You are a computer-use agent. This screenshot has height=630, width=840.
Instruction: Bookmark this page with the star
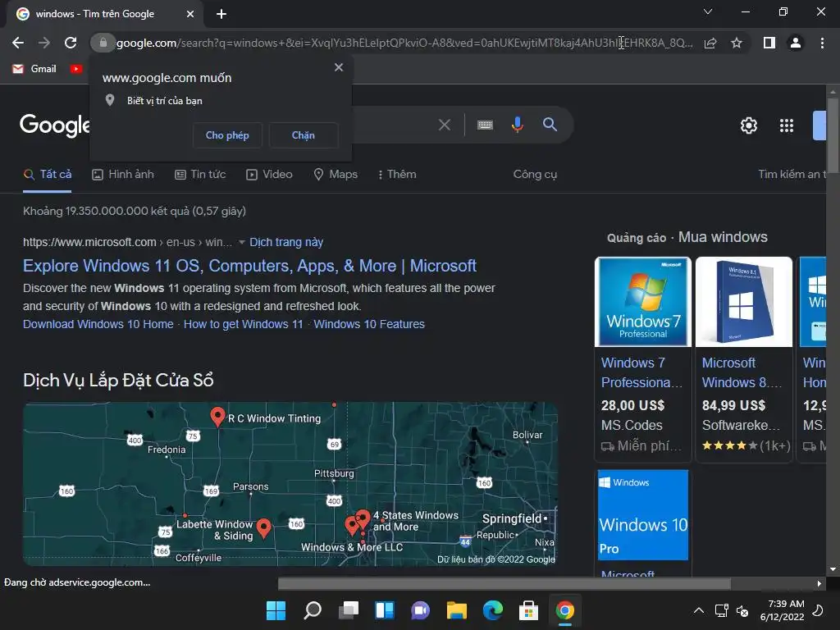tap(737, 43)
